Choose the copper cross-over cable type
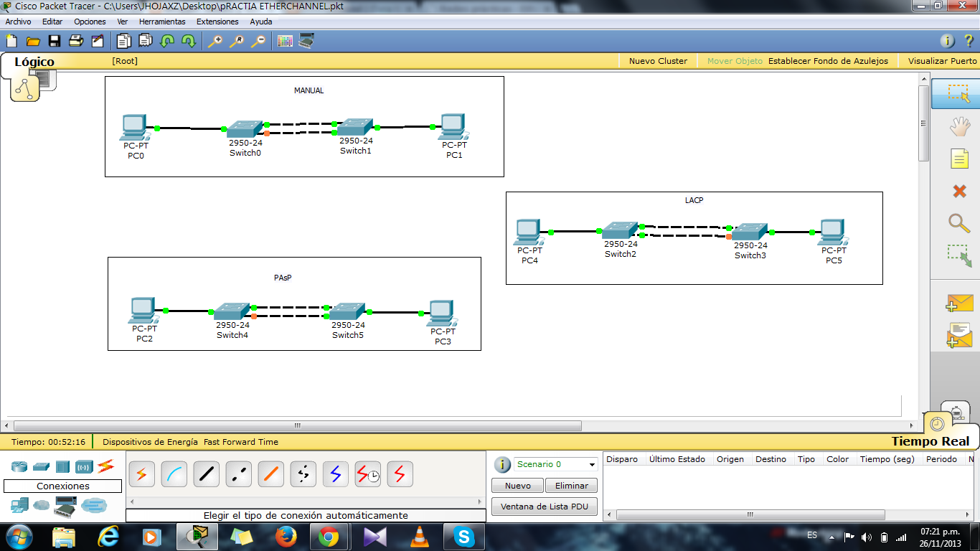980x551 pixels. 238,474
